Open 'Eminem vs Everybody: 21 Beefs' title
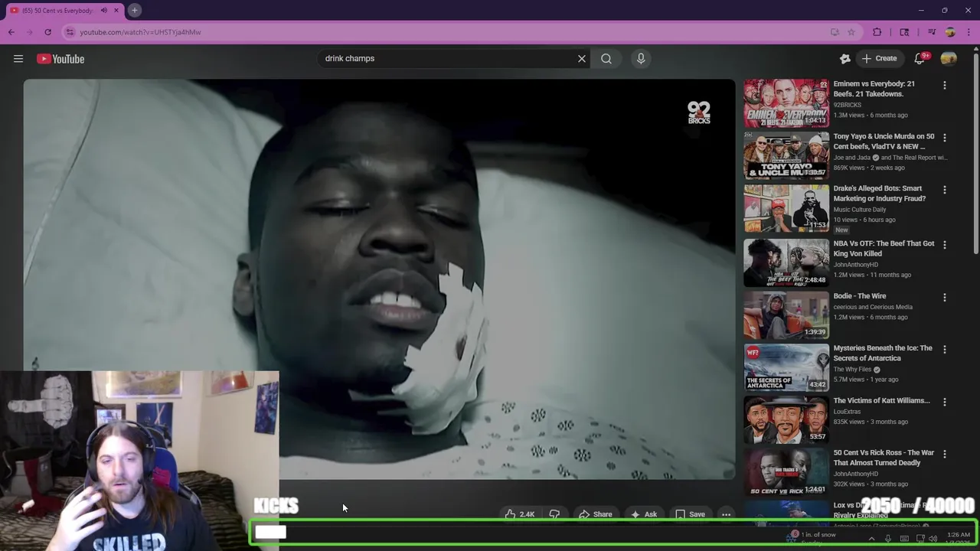The image size is (980, 551). [x=874, y=89]
